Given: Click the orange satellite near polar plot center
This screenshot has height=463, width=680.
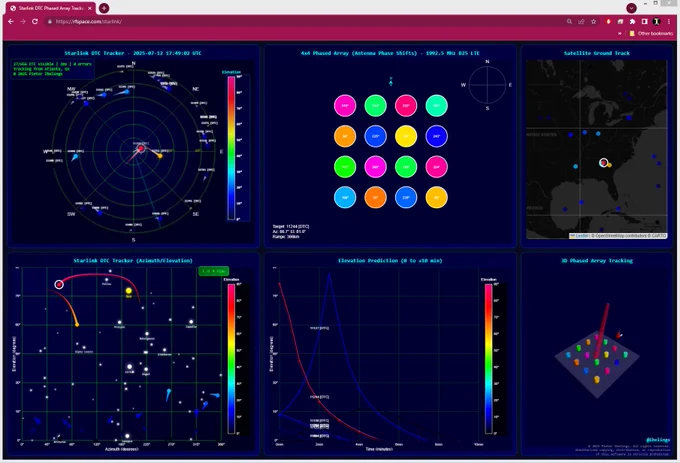Looking at the screenshot, I should pyautogui.click(x=160, y=156).
